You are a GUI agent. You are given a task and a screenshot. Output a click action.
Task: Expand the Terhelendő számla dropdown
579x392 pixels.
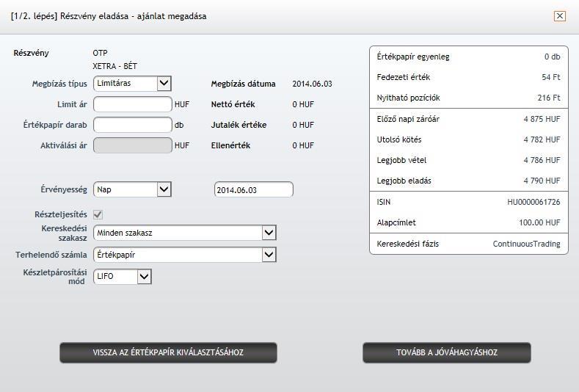(185, 255)
